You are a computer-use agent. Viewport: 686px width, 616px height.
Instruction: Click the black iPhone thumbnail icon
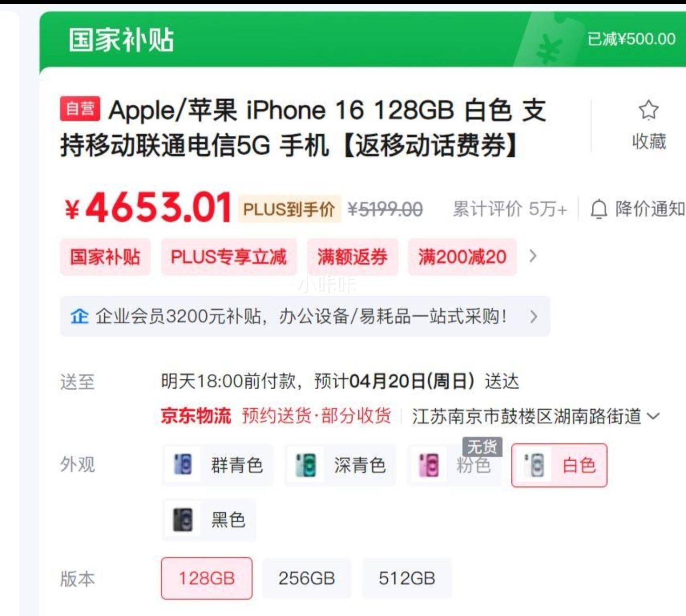(x=183, y=520)
